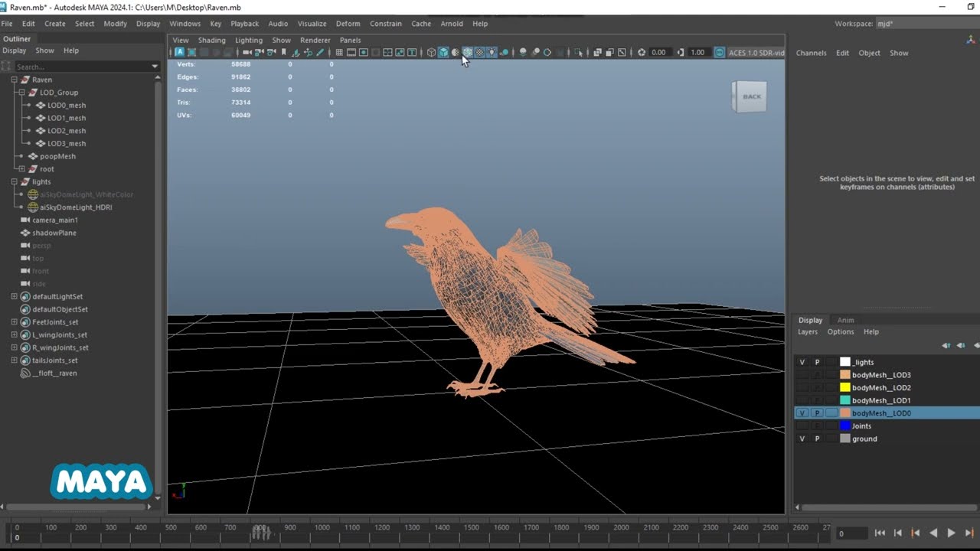Open the Outliner search options dropdown arrow
Screen dimensions: 980x551
(155, 67)
